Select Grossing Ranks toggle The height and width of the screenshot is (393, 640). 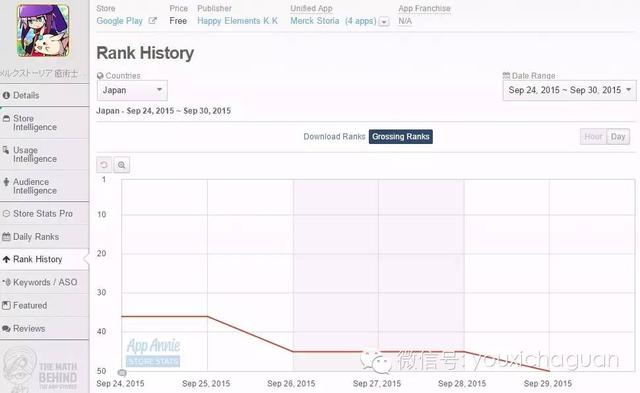[x=401, y=137]
